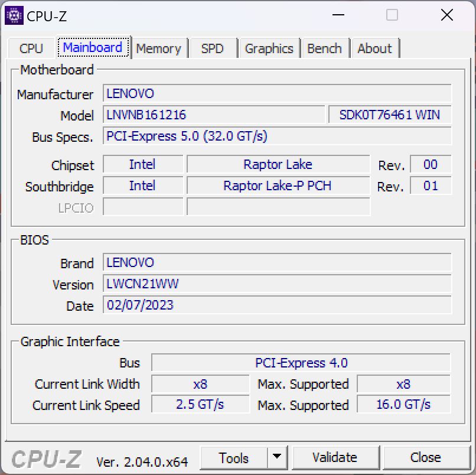This screenshot has width=476, height=475.
Task: Switch to the CPU tab
Action: coord(31,48)
